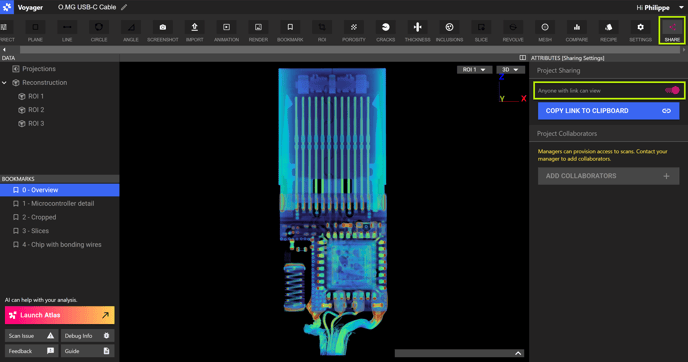The width and height of the screenshot is (688, 362).
Task: Toggle 'Anyone with link can view' switch
Action: click(672, 90)
